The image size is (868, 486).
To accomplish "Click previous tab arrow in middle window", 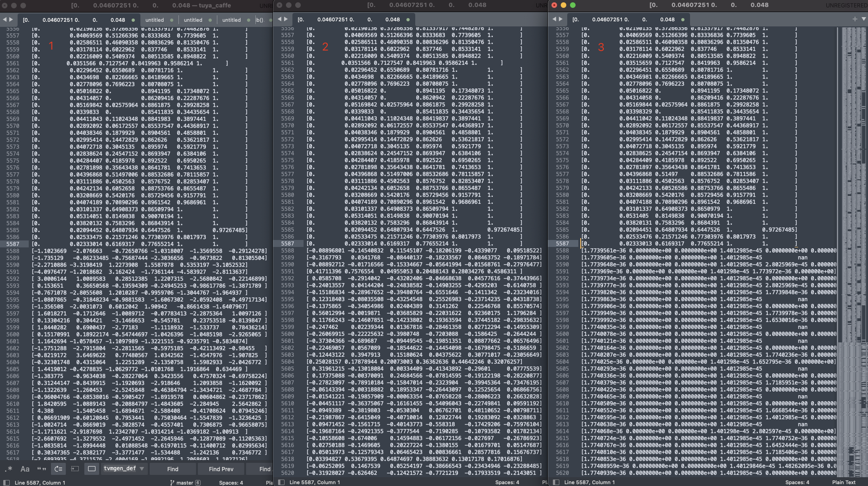I will 279,19.
